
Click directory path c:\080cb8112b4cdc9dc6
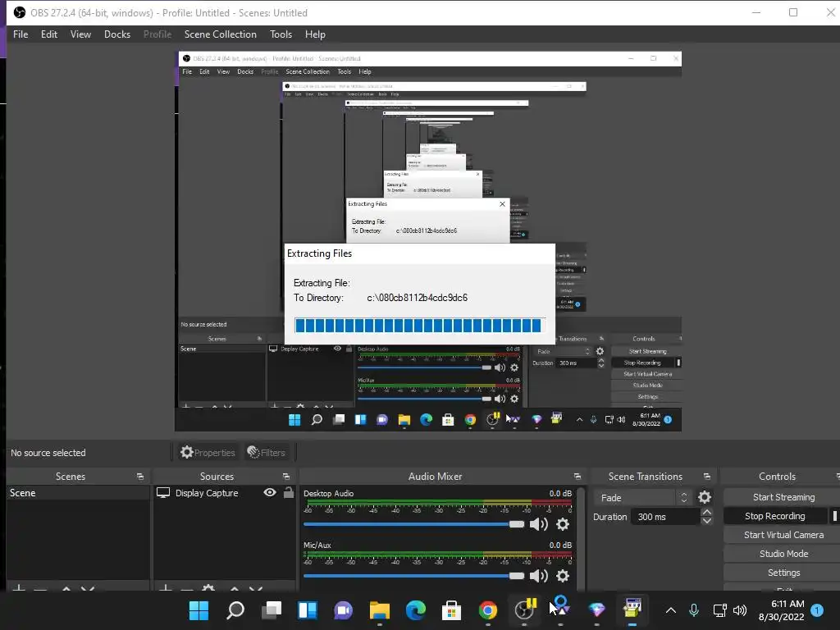click(418, 298)
